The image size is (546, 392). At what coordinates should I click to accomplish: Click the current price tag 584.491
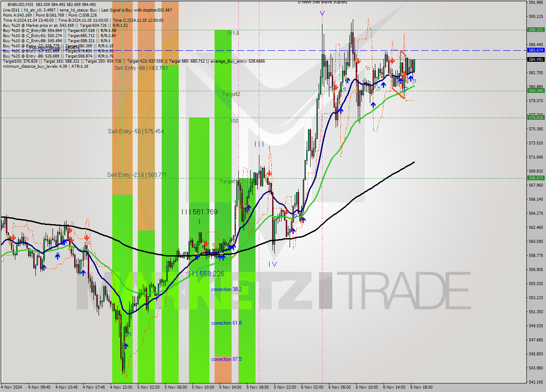click(536, 60)
